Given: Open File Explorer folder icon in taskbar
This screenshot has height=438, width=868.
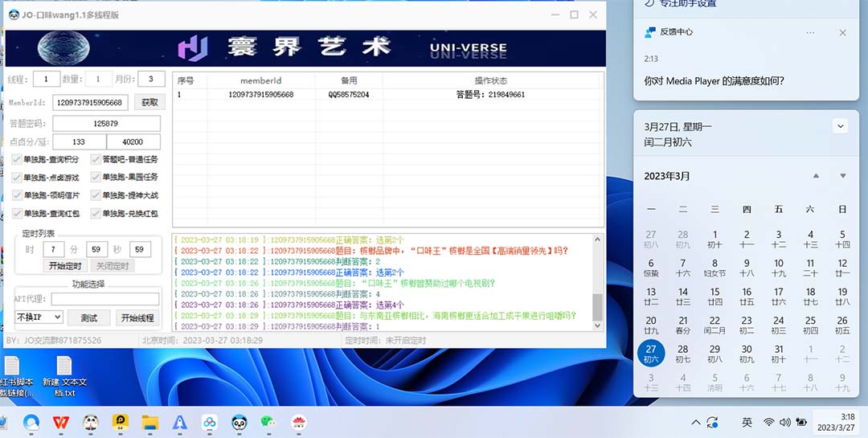Looking at the screenshot, I should pyautogui.click(x=149, y=422).
